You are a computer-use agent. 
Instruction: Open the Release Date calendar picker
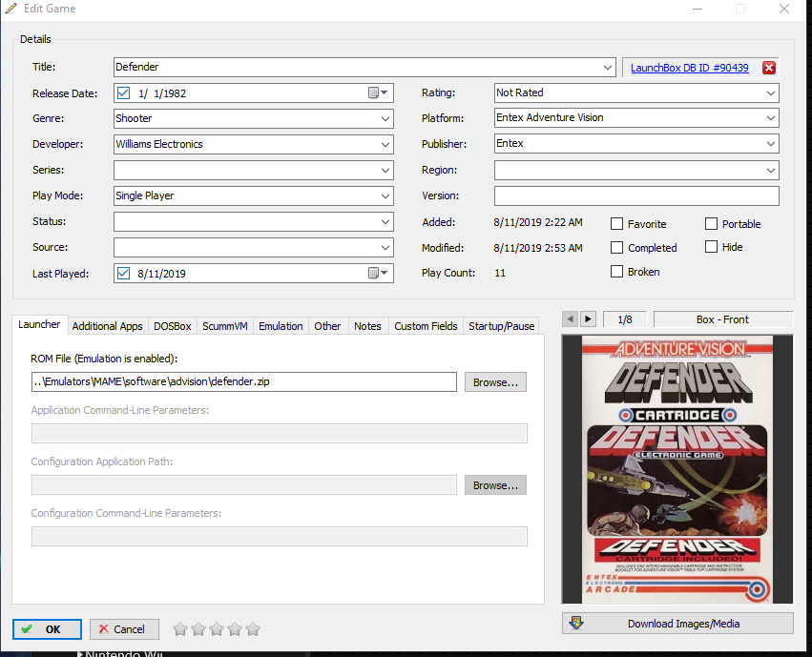tap(378, 93)
